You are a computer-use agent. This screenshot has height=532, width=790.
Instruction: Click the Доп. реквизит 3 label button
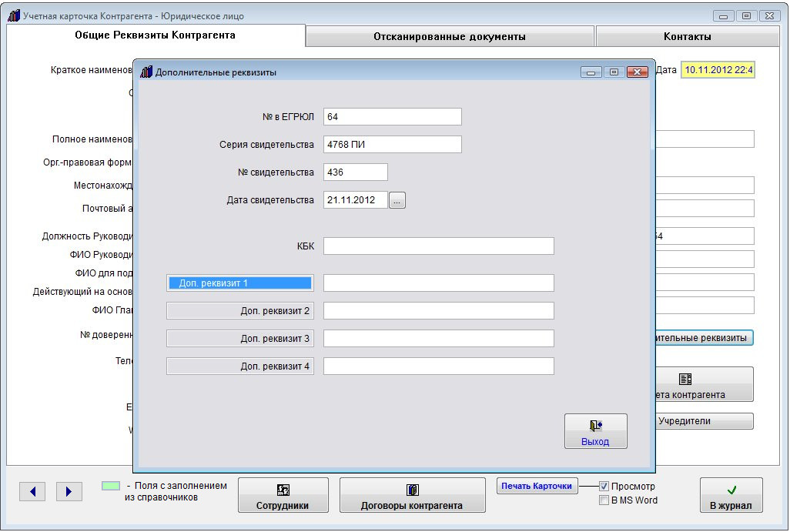pyautogui.click(x=240, y=339)
